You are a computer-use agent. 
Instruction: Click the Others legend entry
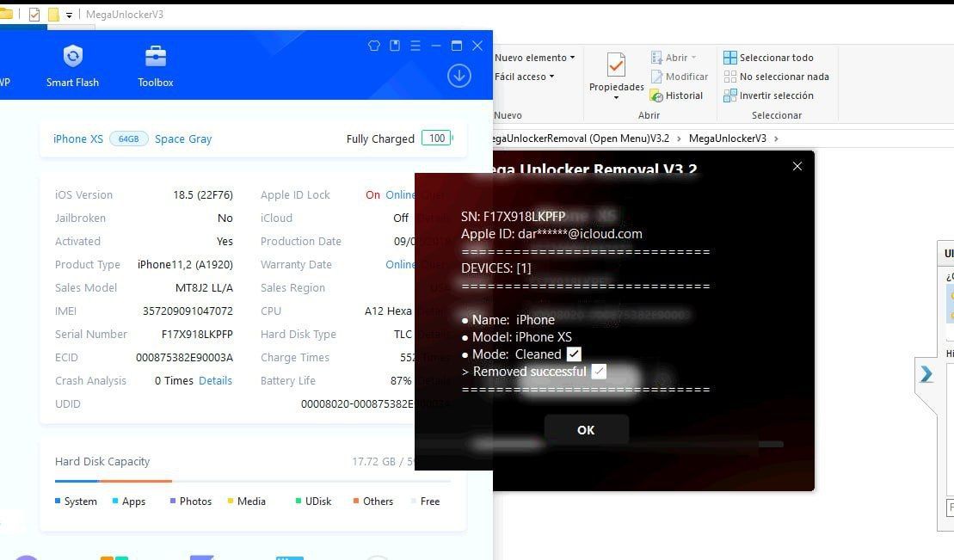pyautogui.click(x=373, y=501)
